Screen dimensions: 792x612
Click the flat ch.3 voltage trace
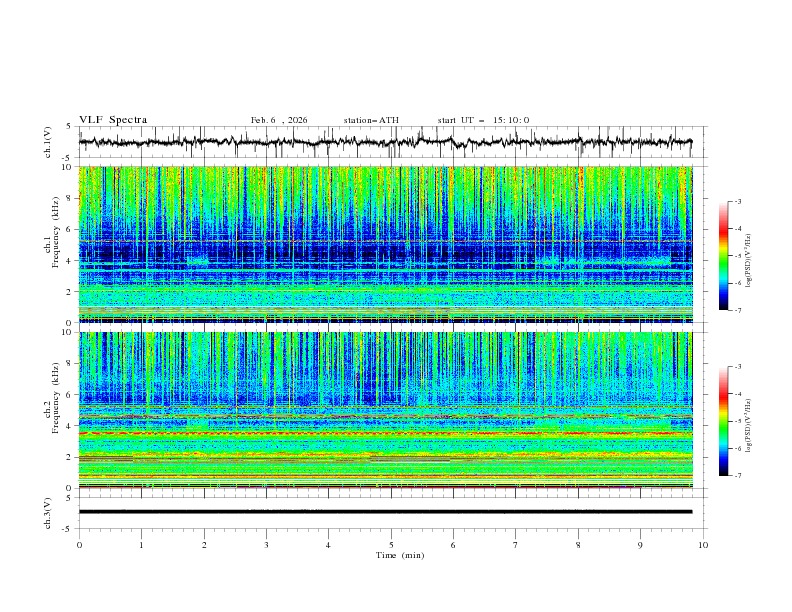(385, 512)
